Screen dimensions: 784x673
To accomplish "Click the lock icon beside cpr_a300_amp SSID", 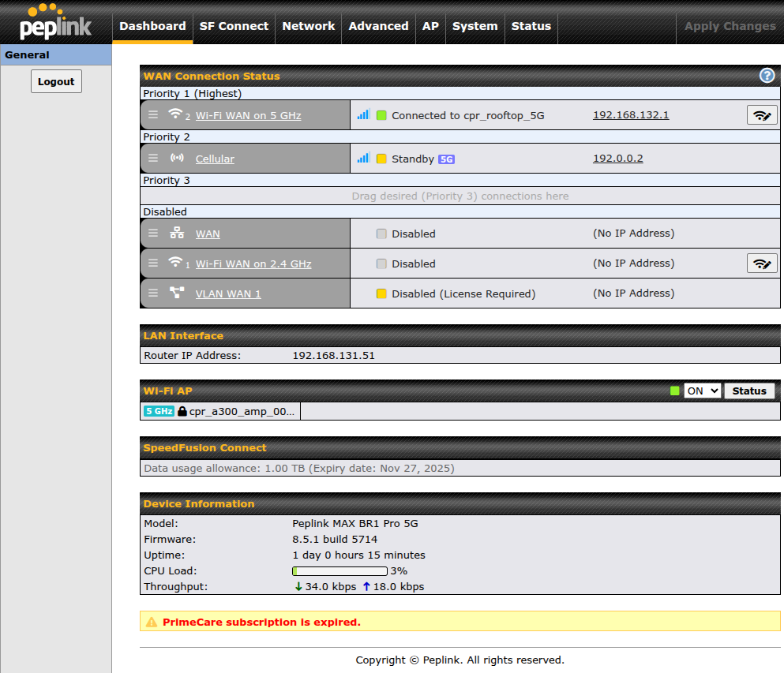I will pyautogui.click(x=182, y=411).
